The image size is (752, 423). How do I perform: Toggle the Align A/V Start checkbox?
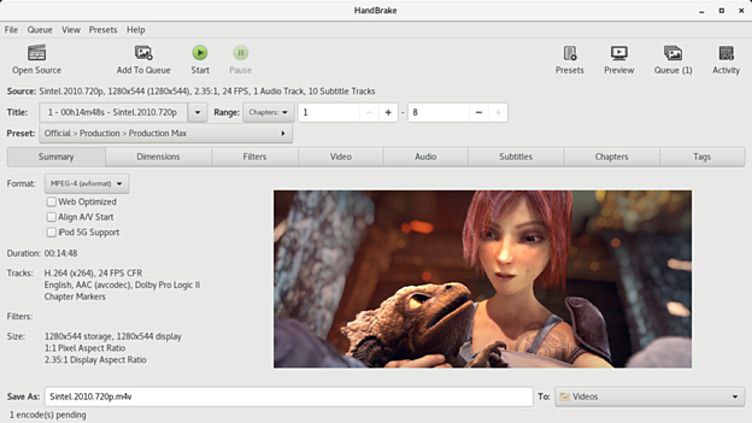click(51, 217)
